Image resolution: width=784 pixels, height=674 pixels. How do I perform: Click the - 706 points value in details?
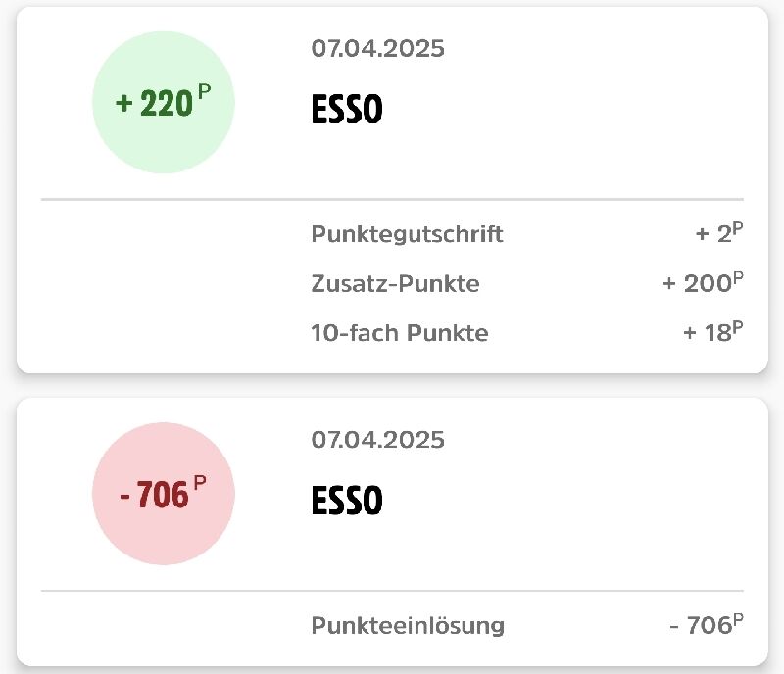707,624
